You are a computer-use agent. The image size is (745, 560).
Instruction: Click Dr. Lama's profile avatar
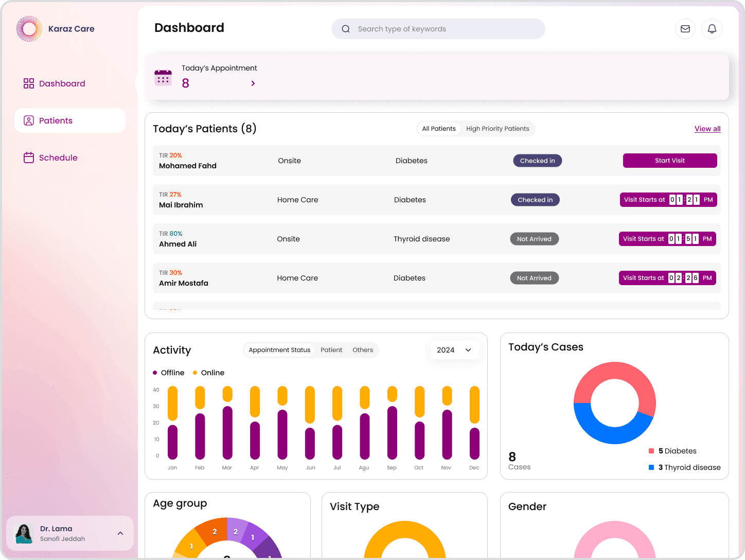(x=24, y=534)
